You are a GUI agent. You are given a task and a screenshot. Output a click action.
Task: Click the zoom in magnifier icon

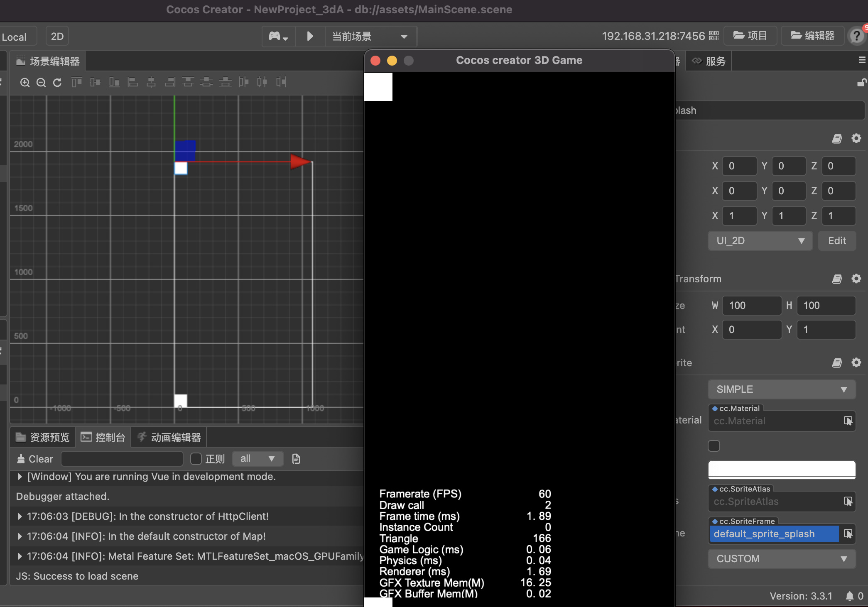[25, 83]
